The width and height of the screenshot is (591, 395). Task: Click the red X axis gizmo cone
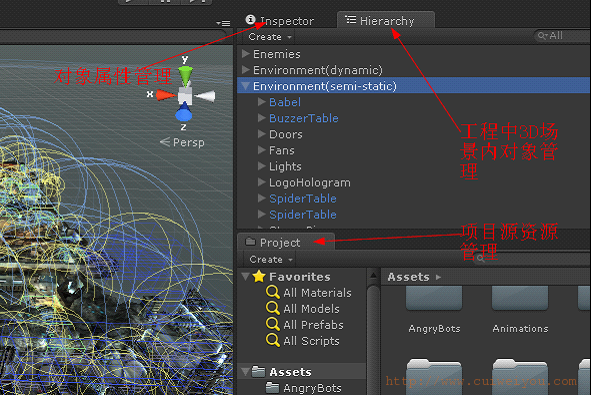tap(165, 95)
